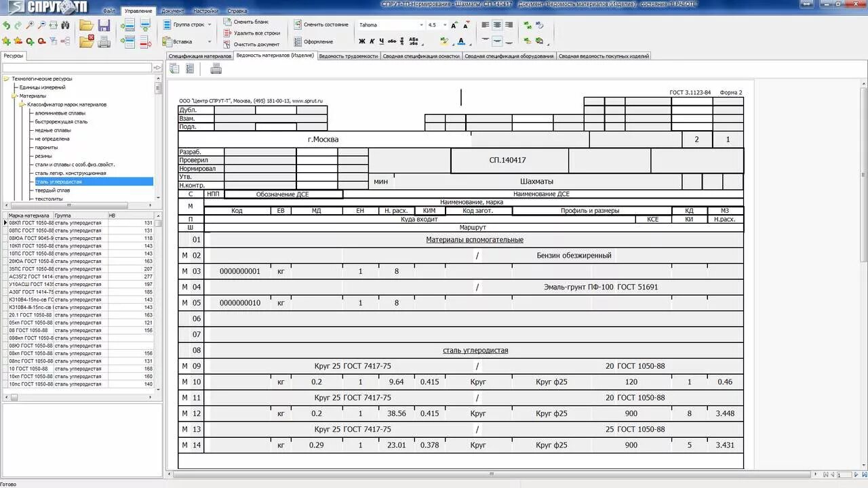Switch to Ведомость трудоемкости tab
868x488 pixels.
click(x=349, y=56)
